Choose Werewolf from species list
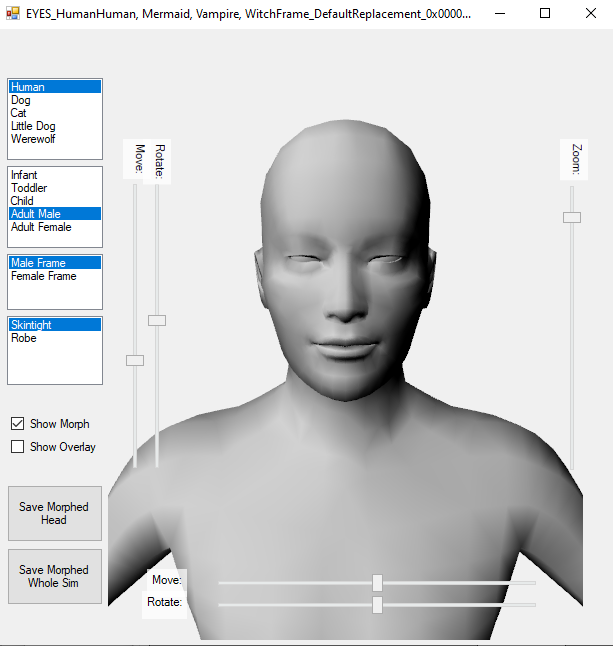The height and width of the screenshot is (646, 613). pyautogui.click(x=33, y=139)
